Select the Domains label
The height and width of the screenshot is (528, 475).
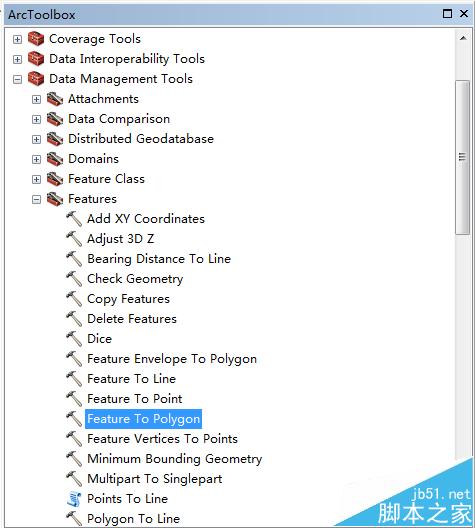[x=94, y=159]
